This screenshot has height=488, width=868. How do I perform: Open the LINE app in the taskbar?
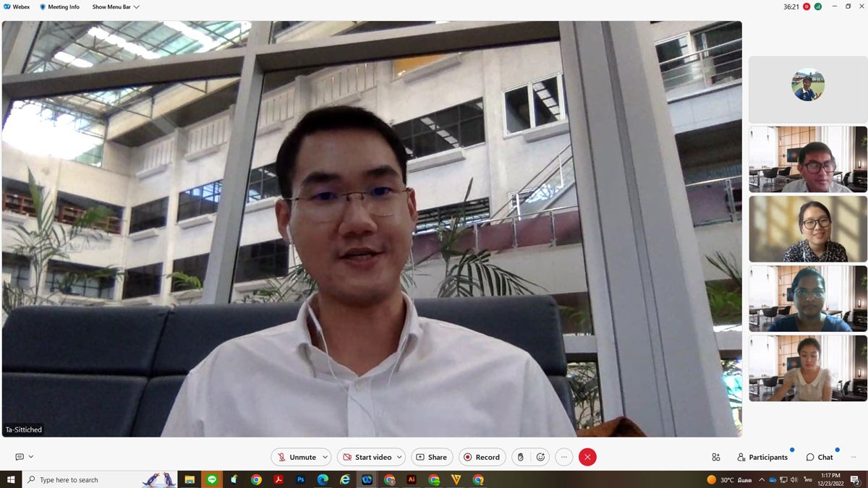(212, 479)
